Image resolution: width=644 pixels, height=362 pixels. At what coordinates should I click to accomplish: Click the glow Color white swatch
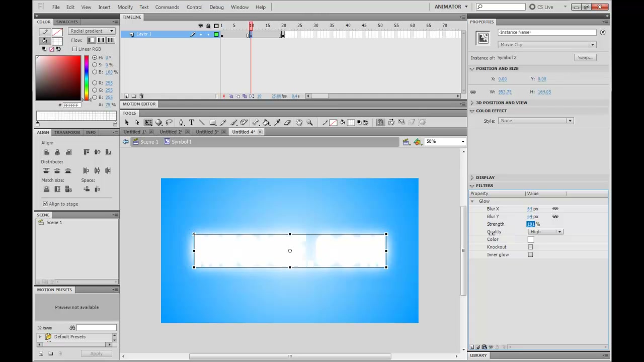pos(531,239)
